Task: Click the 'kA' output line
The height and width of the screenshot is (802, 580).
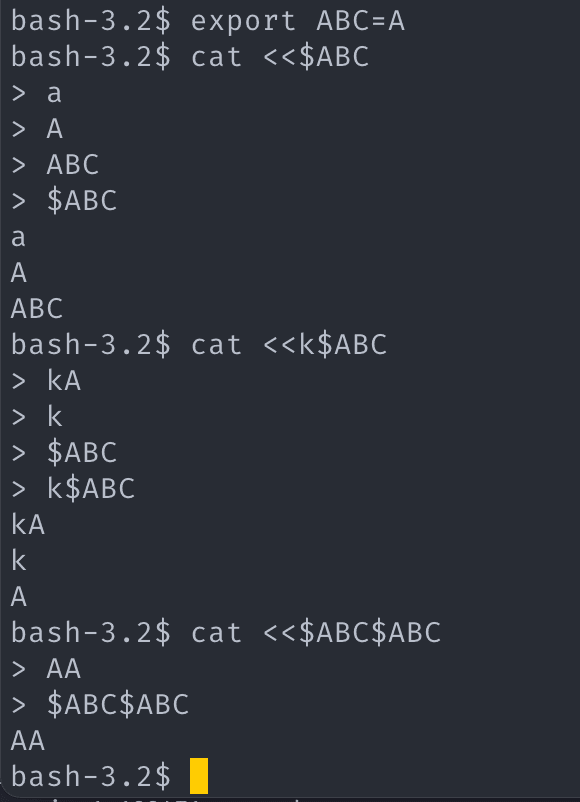Action: point(28,525)
